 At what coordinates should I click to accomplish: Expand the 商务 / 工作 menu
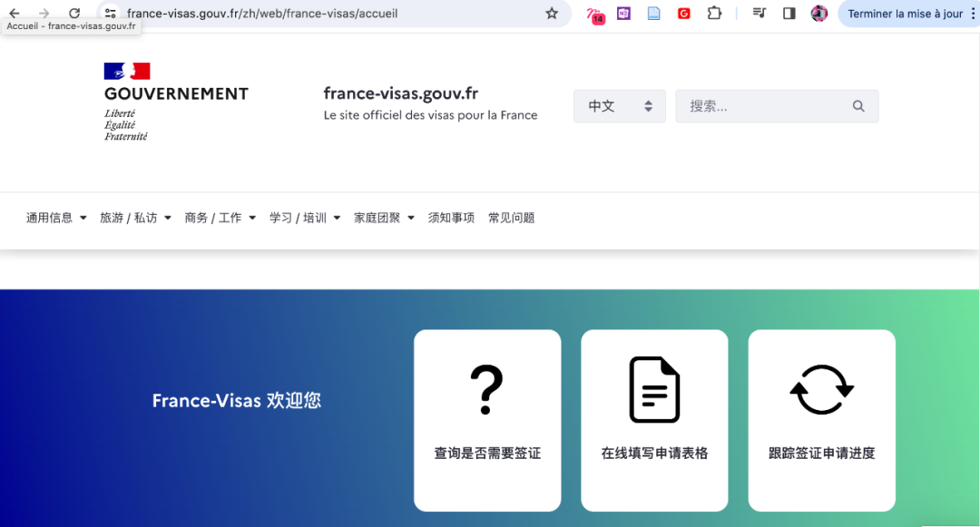(220, 218)
